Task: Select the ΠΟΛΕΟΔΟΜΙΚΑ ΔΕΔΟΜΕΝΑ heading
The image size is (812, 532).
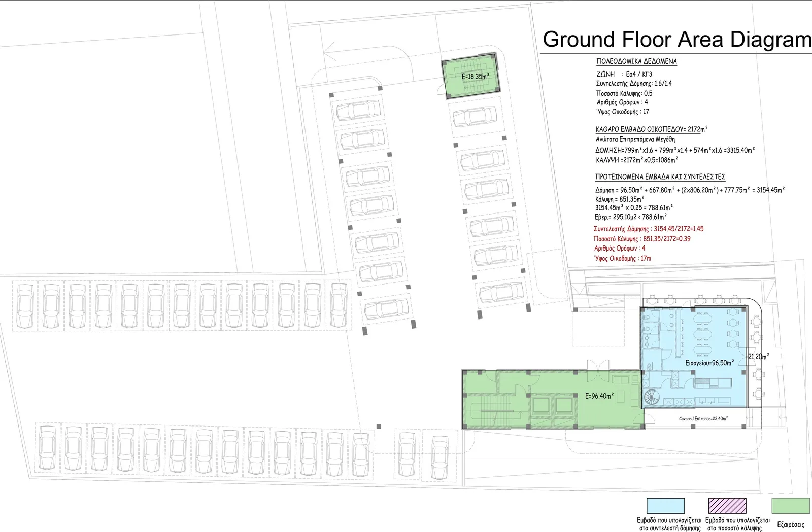Action: coord(636,61)
